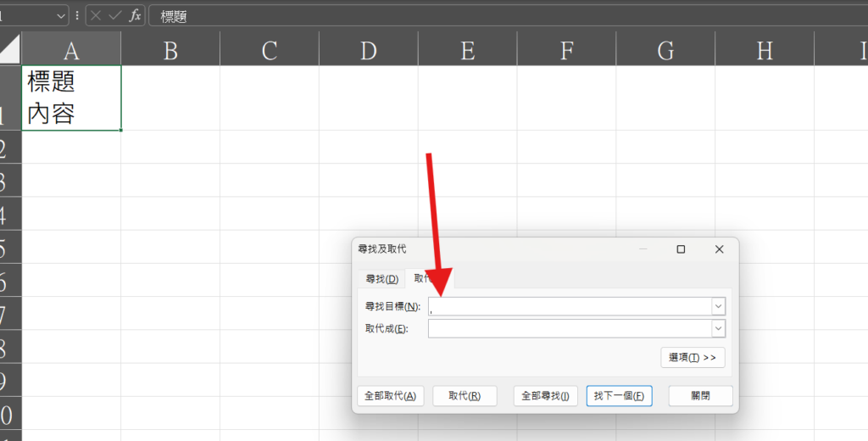Screen dimensions: 868x441
Task: Click the 關閉 button
Action: 700,396
